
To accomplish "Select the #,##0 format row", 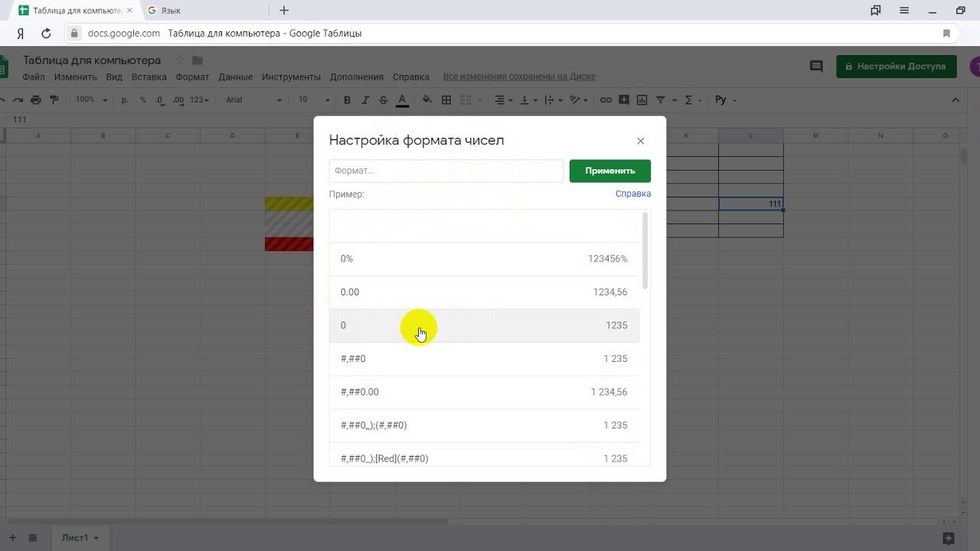I will click(x=484, y=359).
